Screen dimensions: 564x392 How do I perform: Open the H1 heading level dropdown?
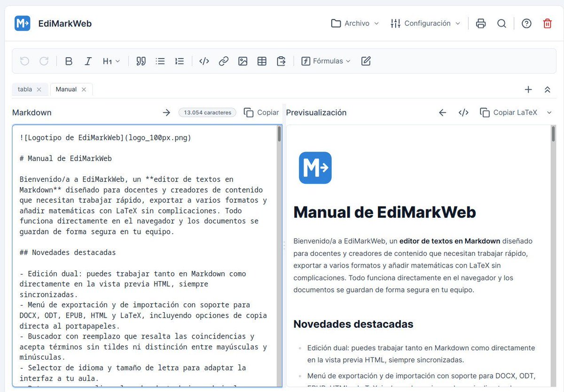coord(111,61)
